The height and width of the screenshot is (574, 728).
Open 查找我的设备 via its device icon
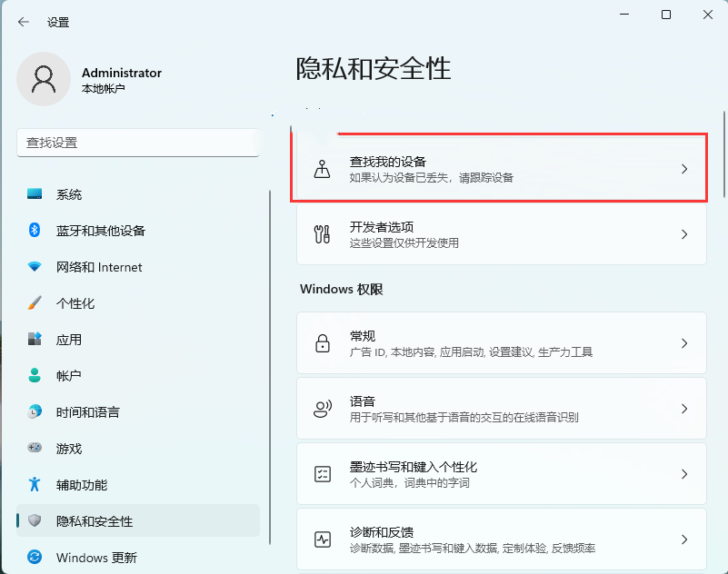point(322,169)
